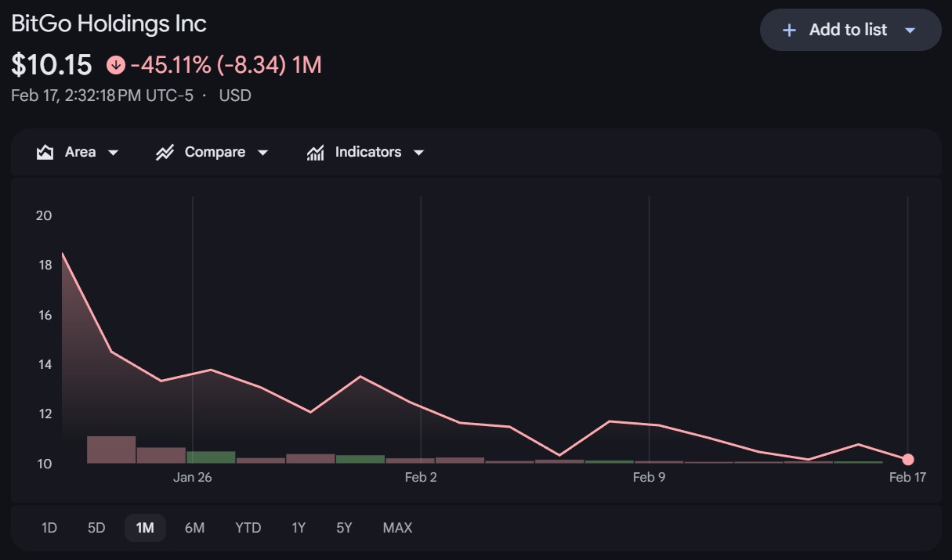Click the plus icon in Add to list

790,30
